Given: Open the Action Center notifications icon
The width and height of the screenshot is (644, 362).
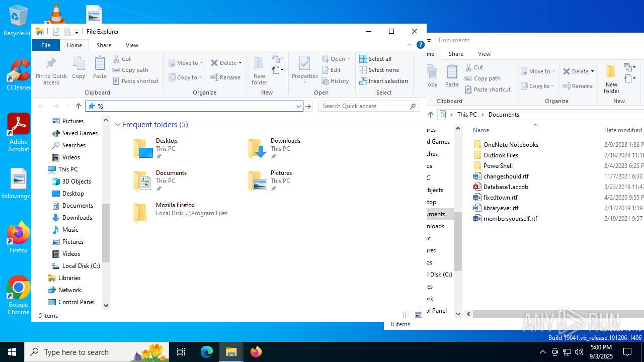Looking at the screenshot, I should click(627, 352).
